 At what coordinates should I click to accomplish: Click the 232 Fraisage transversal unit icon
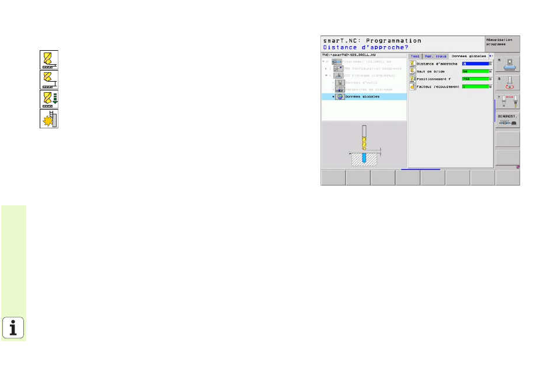tap(338, 76)
